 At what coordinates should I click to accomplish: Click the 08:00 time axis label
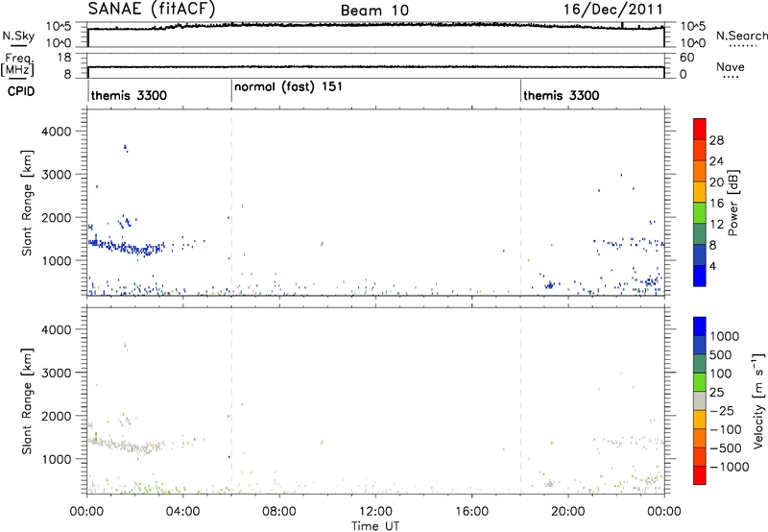coord(279,512)
